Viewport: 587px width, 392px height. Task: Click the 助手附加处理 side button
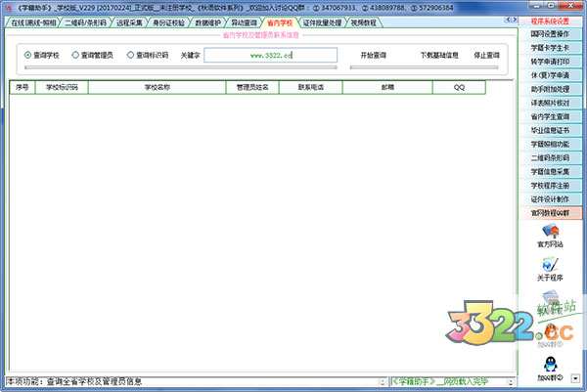tap(550, 89)
